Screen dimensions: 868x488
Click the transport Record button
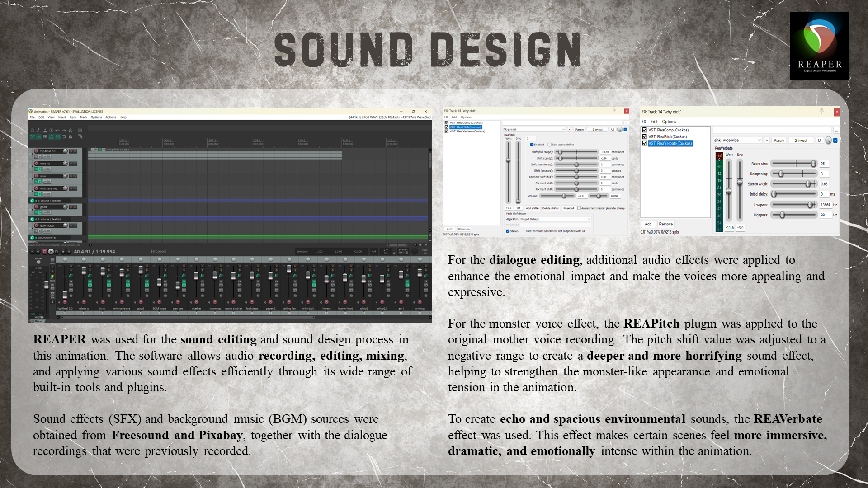(44, 252)
